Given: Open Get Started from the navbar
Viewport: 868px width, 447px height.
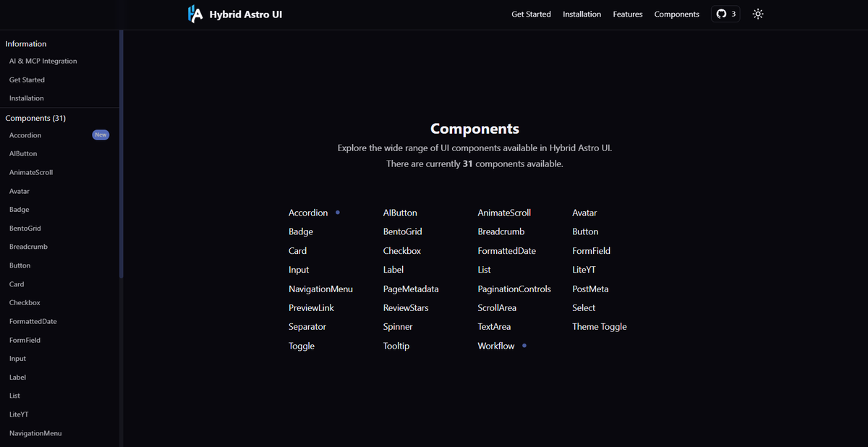Looking at the screenshot, I should (x=531, y=14).
